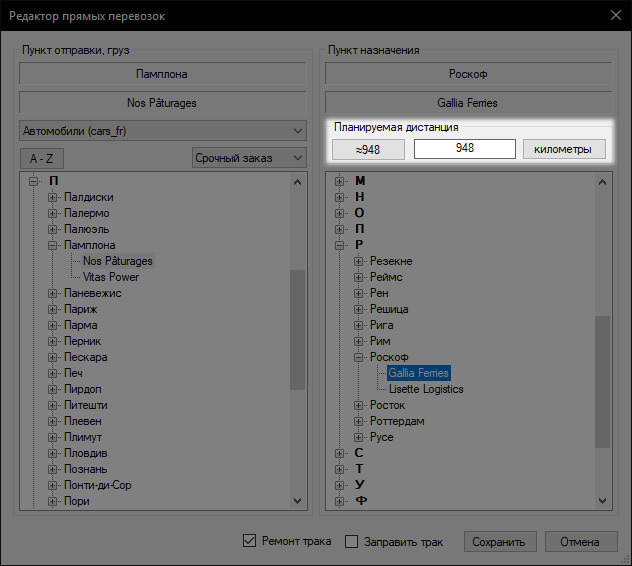Expand the С letter group in destination tree
The image size is (632, 566).
coord(339,453)
